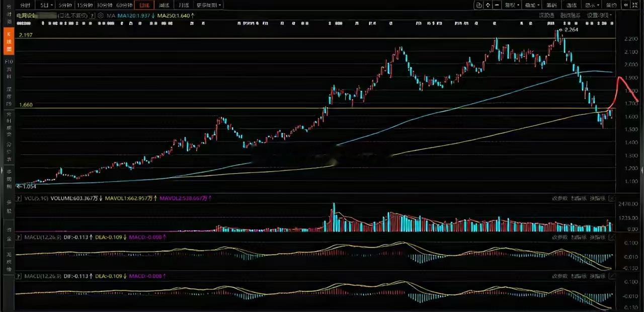This screenshot has width=644, height=312.
Task: Click 换指标 in the second MACD panel
Action: [598, 276]
